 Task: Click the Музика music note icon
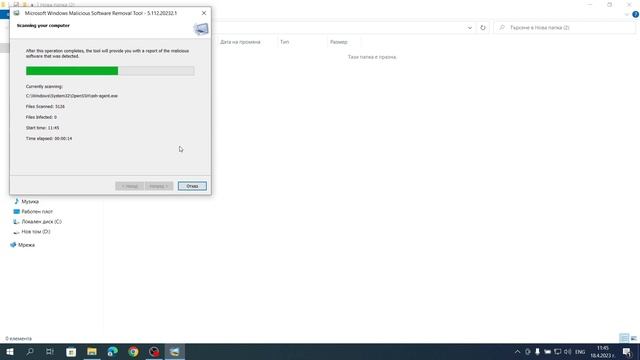16,201
